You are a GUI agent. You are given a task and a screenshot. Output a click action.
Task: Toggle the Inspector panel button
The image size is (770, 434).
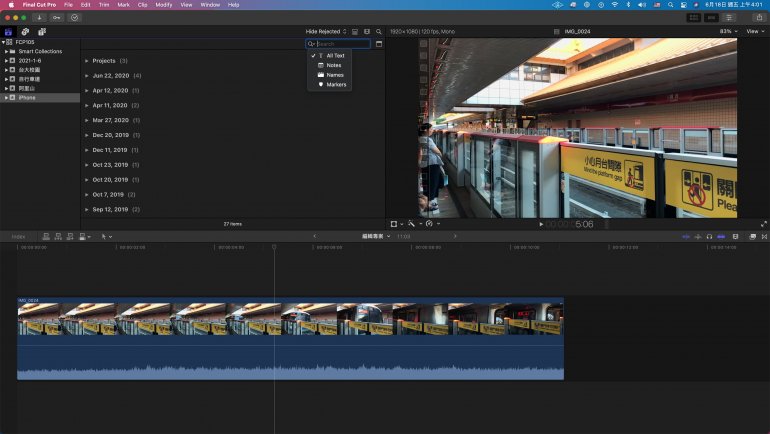[x=729, y=17]
